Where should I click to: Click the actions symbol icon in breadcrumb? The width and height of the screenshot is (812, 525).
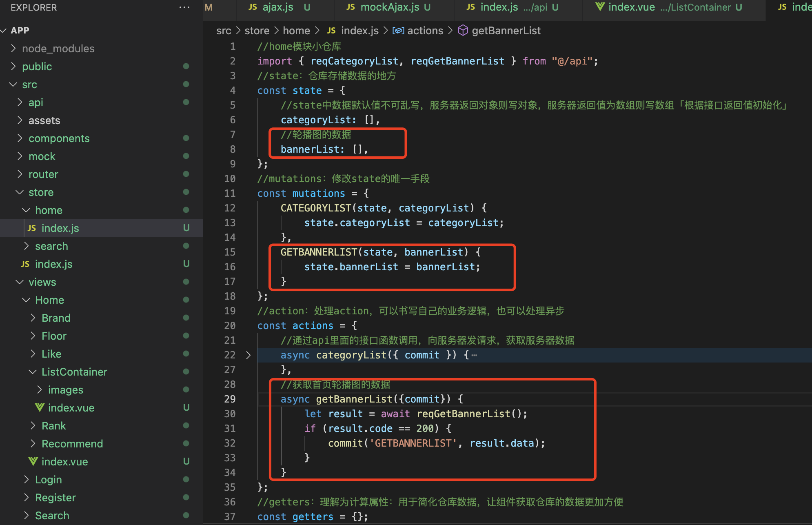[398, 31]
